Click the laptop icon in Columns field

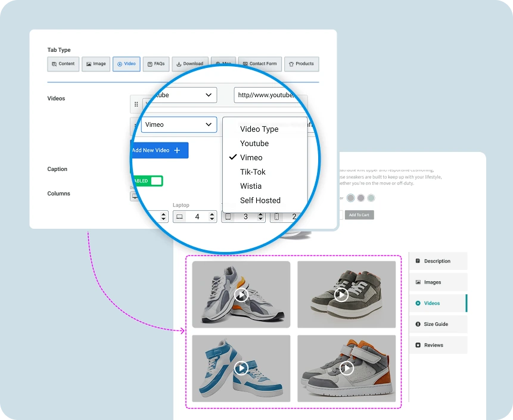(179, 217)
